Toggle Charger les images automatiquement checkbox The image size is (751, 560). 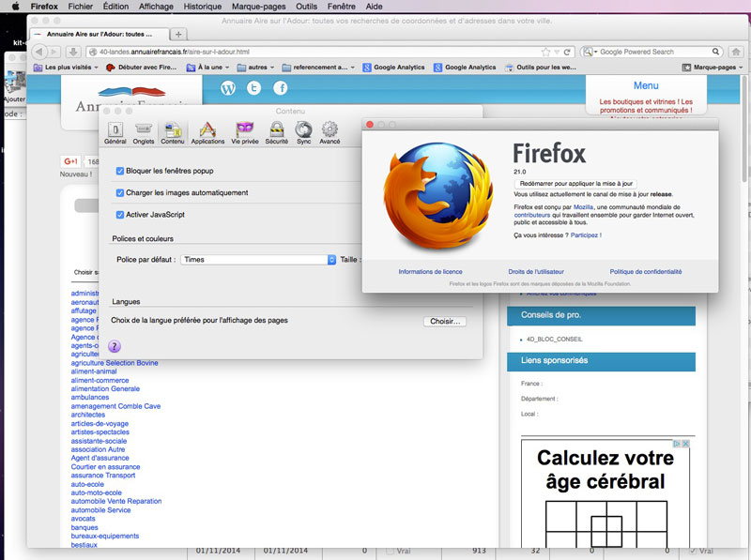(x=120, y=193)
